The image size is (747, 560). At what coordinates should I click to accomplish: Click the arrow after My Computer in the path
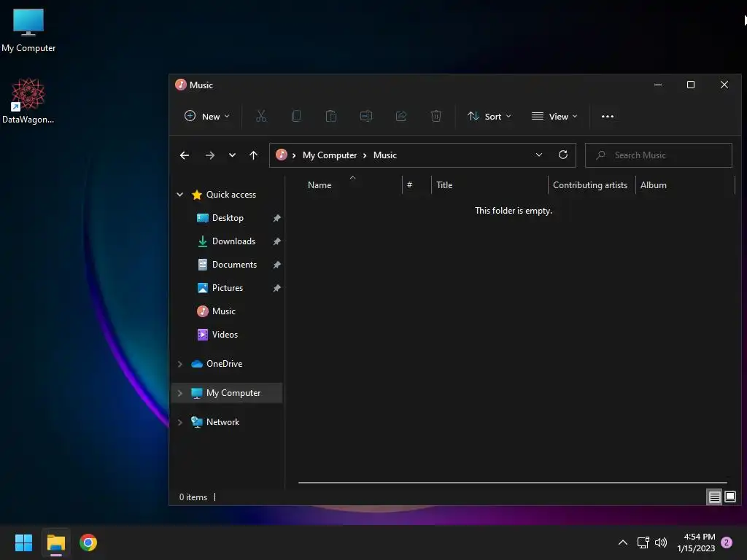(x=365, y=156)
